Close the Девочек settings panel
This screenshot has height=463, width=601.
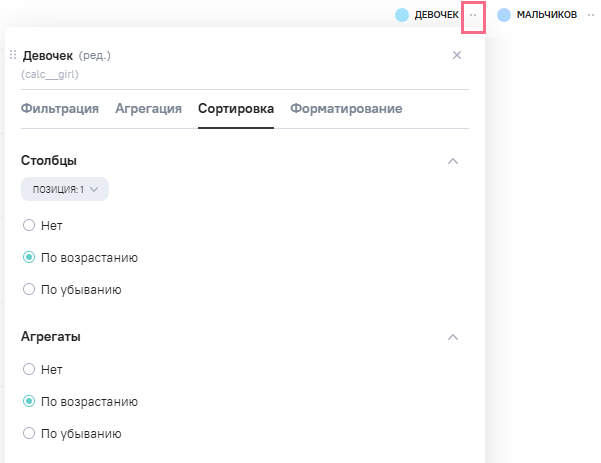click(x=457, y=55)
